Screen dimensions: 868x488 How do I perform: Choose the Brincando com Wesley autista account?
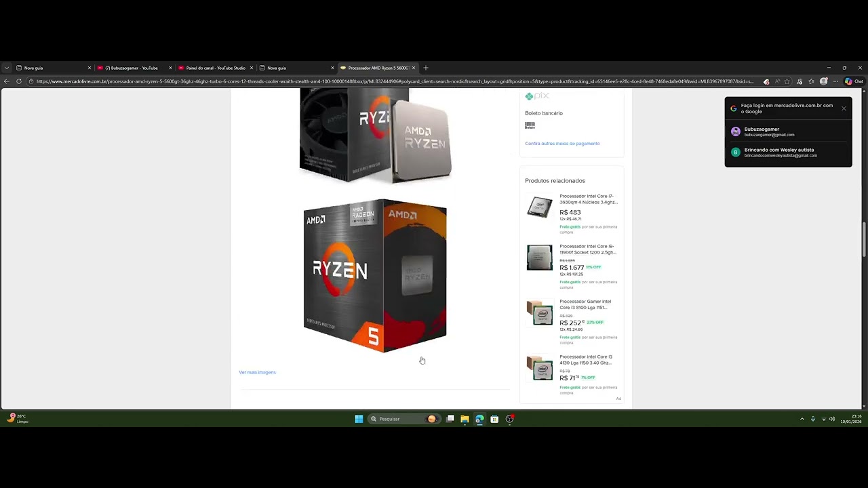pyautogui.click(x=788, y=152)
